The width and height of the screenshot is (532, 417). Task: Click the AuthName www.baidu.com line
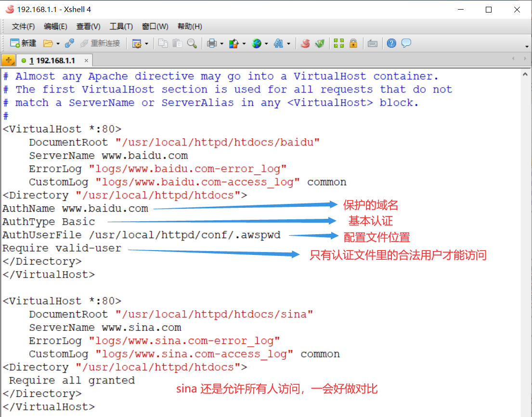pyautogui.click(x=75, y=209)
